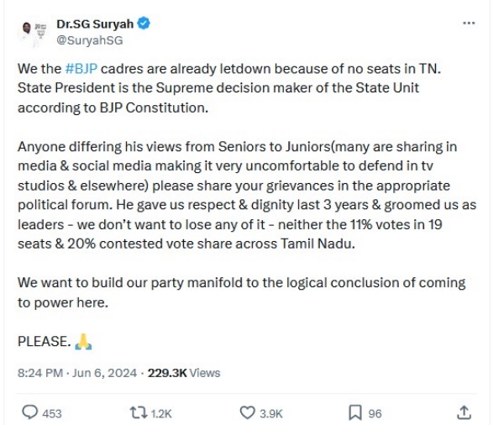Open the 229.3K Views analytics
This screenshot has height=425, width=504.
coord(183,372)
